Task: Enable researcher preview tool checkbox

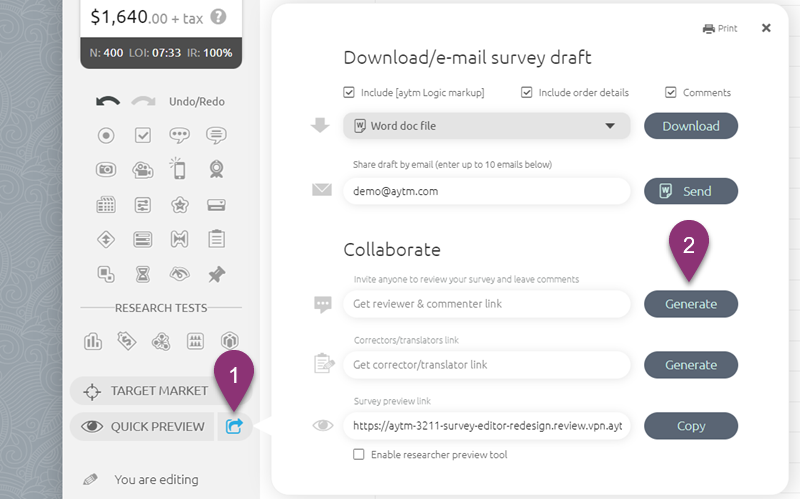Action: point(359,454)
